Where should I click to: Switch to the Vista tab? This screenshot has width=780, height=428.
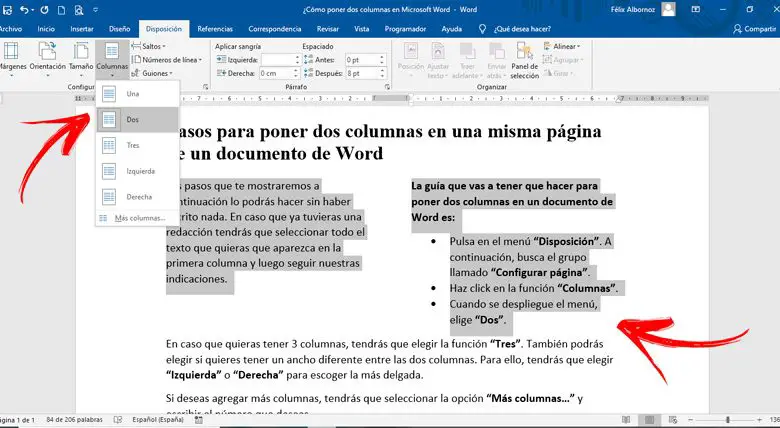click(x=362, y=29)
